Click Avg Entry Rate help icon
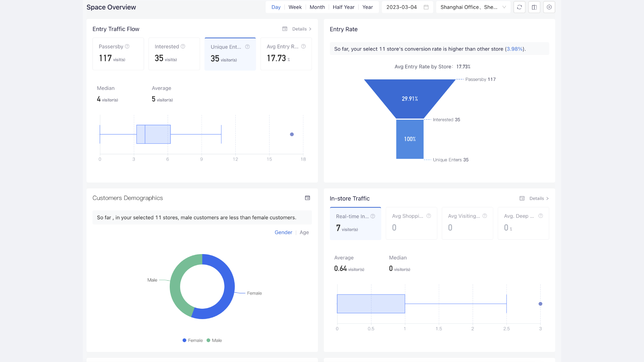The image size is (644, 362). click(x=303, y=46)
